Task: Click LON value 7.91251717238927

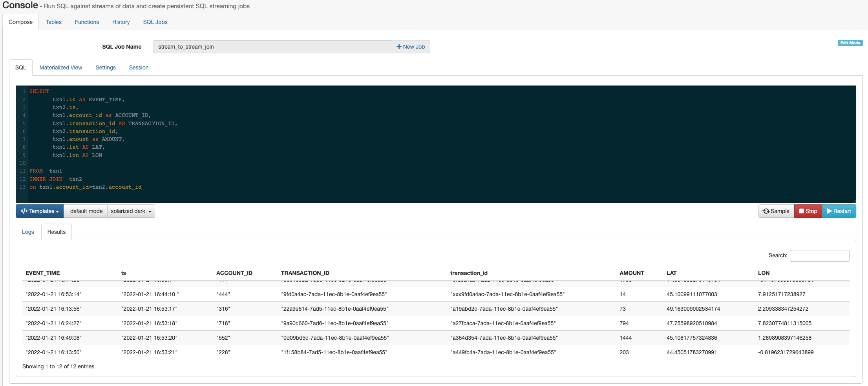Action: click(782, 294)
